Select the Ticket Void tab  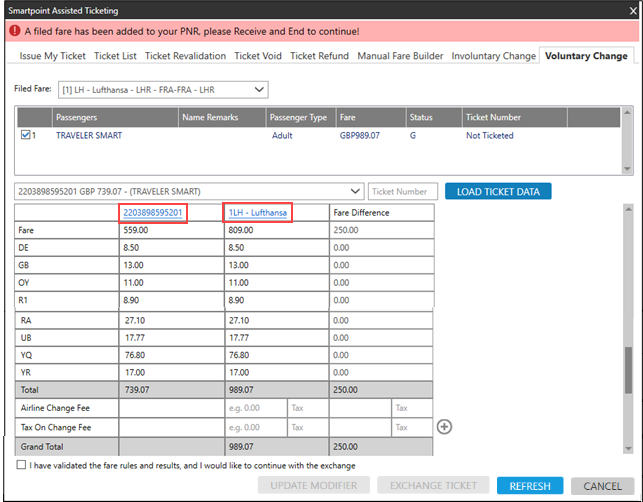tap(258, 56)
